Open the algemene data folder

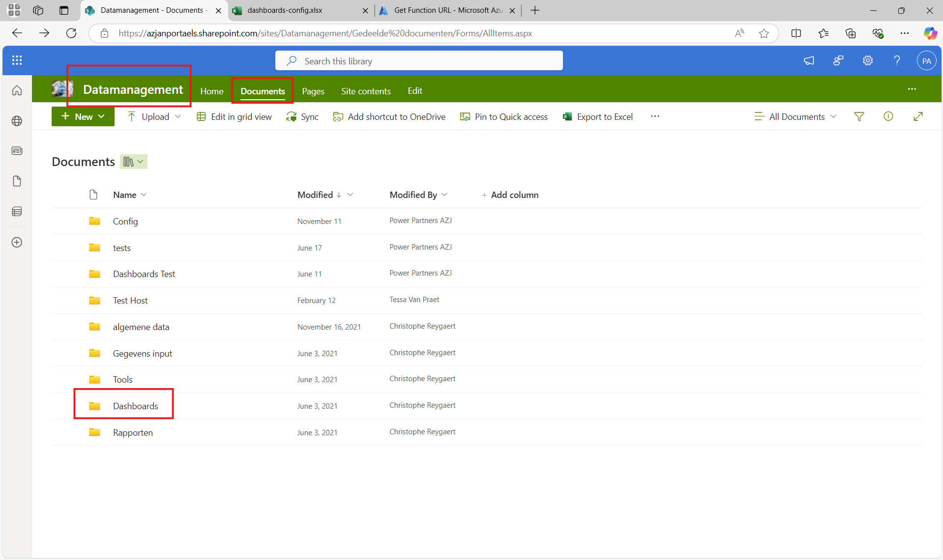[141, 327]
